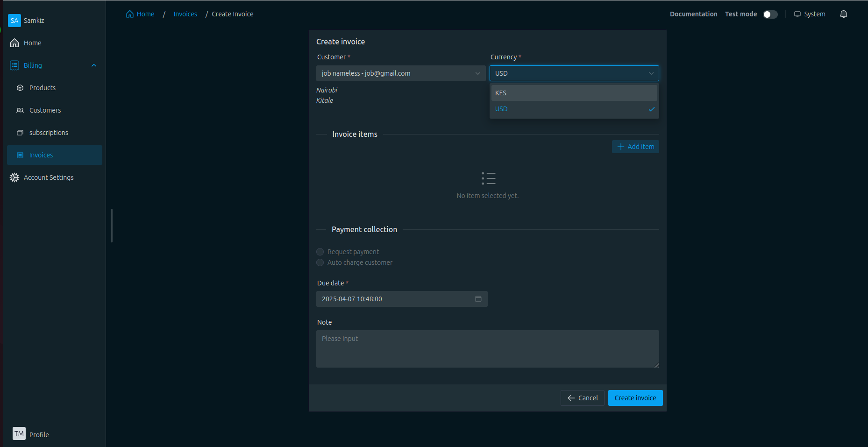Open the due date calendar icon

[478, 299]
